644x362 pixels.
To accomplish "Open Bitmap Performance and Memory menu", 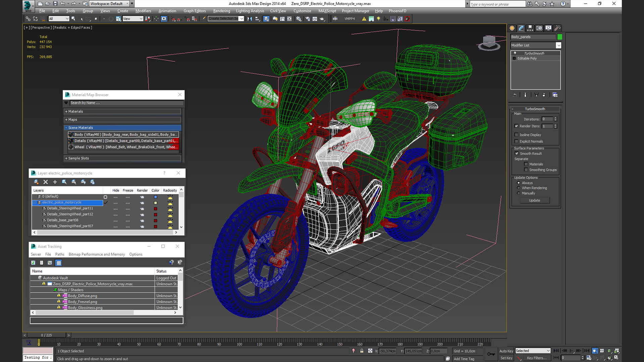I will coord(97,254).
